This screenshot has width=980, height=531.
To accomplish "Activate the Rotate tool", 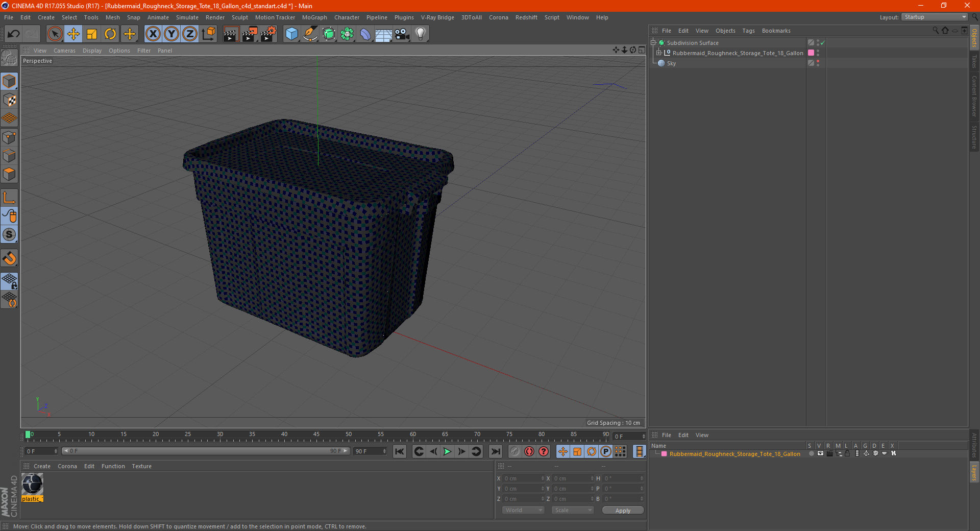I will [110, 34].
